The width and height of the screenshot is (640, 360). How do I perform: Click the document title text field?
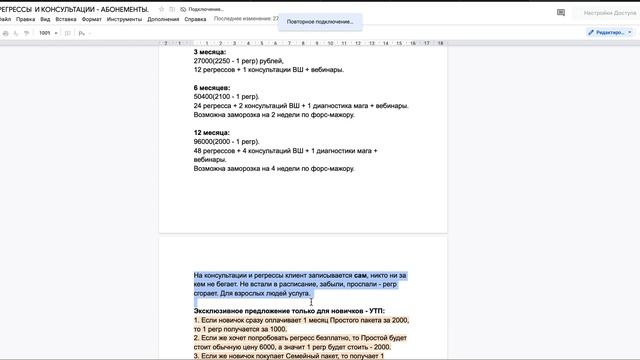(74, 9)
